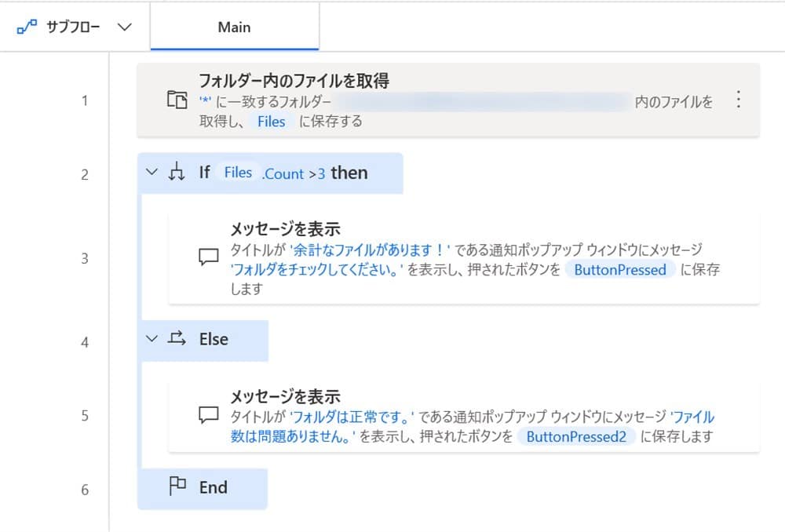Click the Files variable in step 1
The width and height of the screenshot is (785, 532).
click(x=272, y=122)
